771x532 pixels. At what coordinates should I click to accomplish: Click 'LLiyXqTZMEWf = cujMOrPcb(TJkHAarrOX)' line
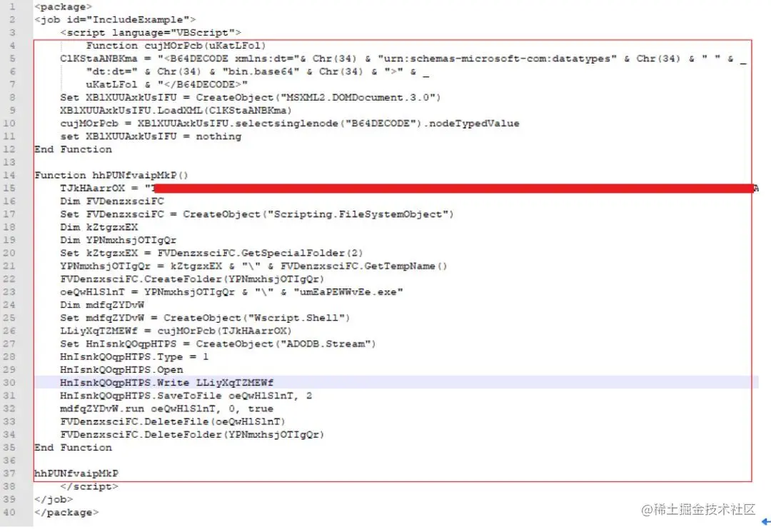[x=176, y=331]
